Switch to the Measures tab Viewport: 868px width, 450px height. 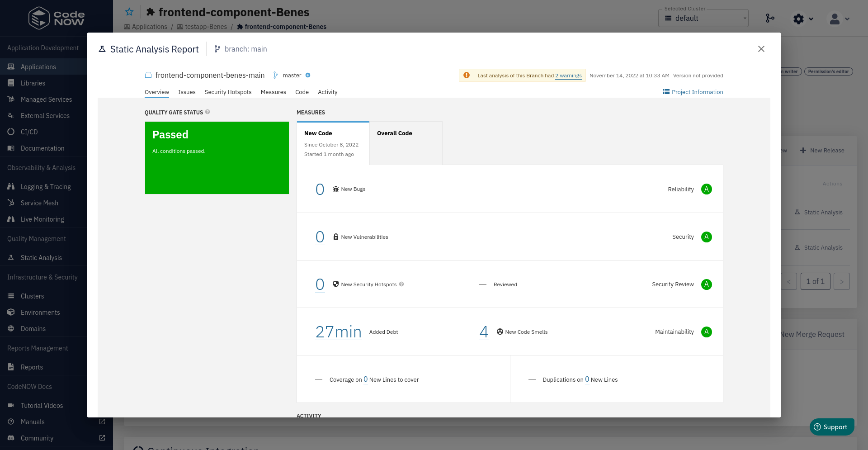274,92
